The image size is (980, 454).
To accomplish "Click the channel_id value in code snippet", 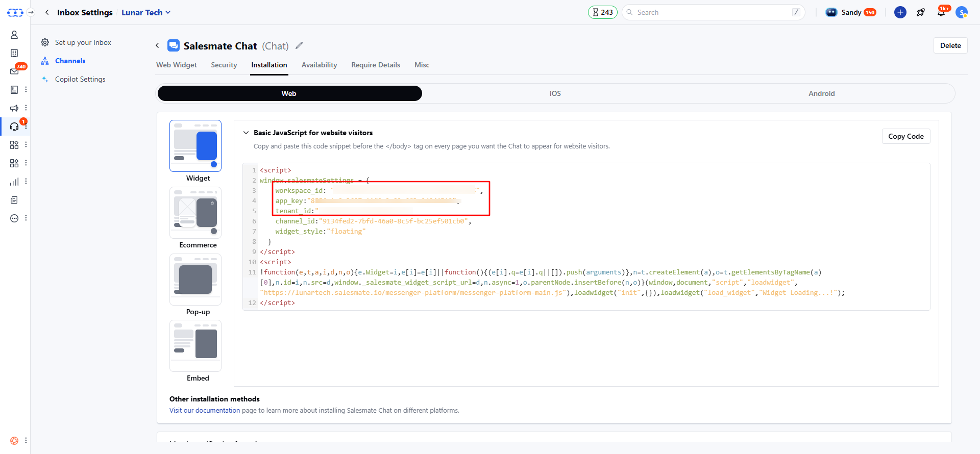I will (394, 221).
